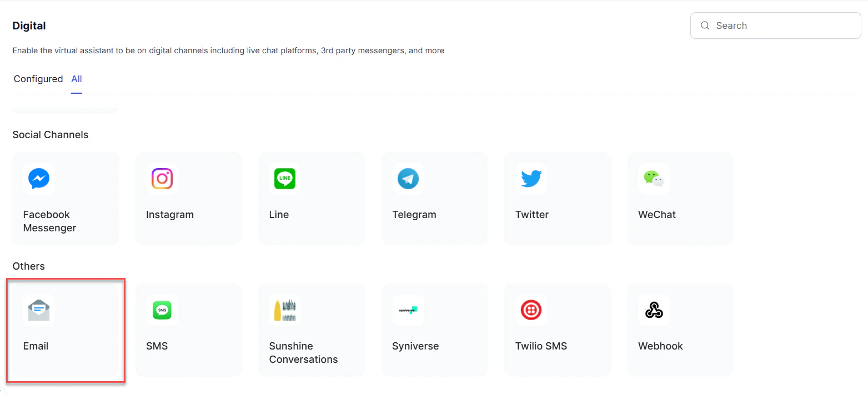This screenshot has height=395, width=868.
Task: Switch to the Configured tab
Action: coord(38,79)
